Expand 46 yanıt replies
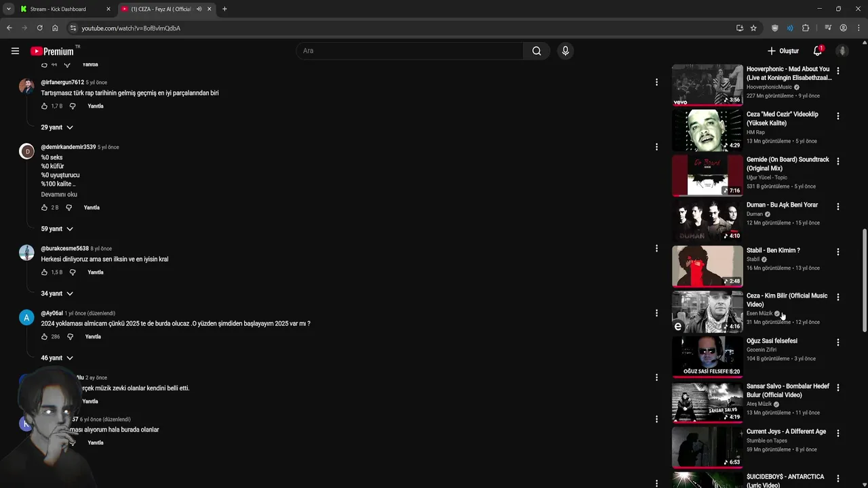 point(57,358)
